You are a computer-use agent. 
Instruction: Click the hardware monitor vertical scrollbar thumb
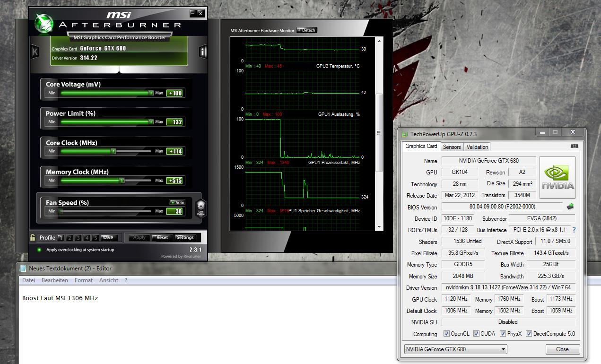378,133
